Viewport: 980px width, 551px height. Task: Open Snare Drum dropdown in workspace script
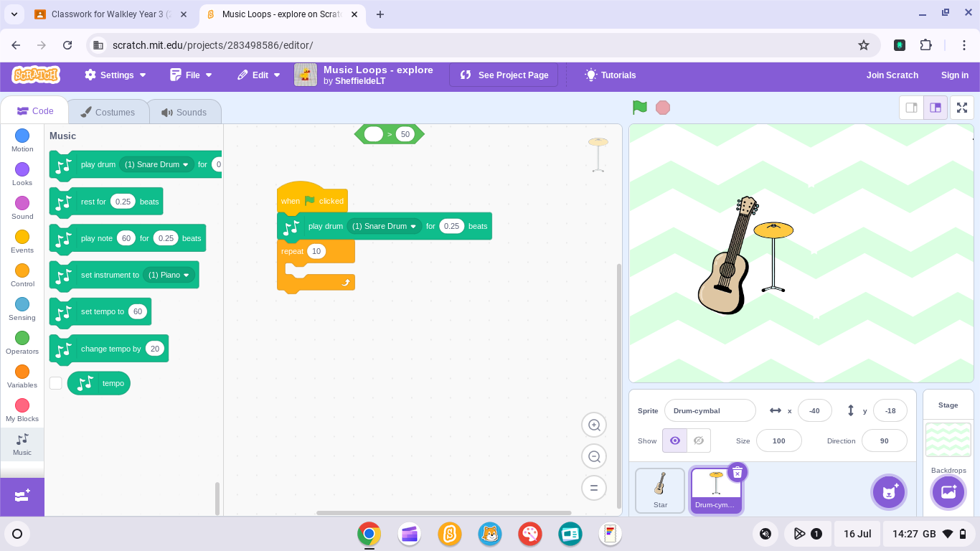[x=384, y=226]
